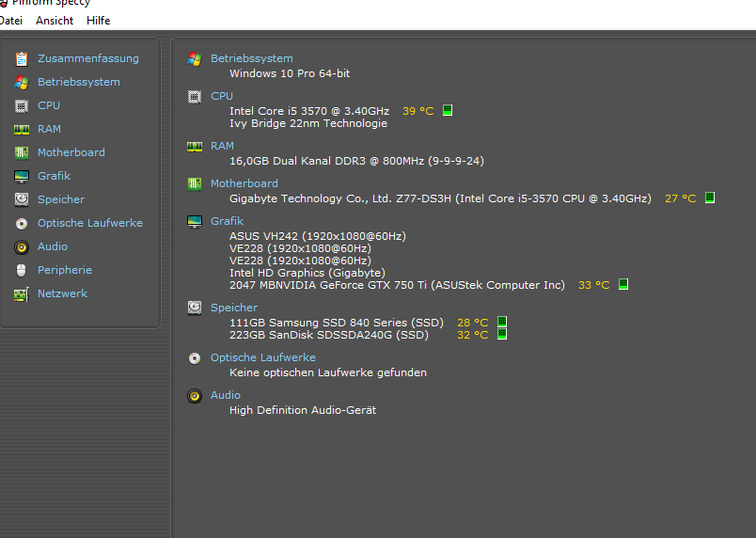Click the CPU chip icon in sidebar
This screenshot has width=756, height=538.
tap(22, 105)
